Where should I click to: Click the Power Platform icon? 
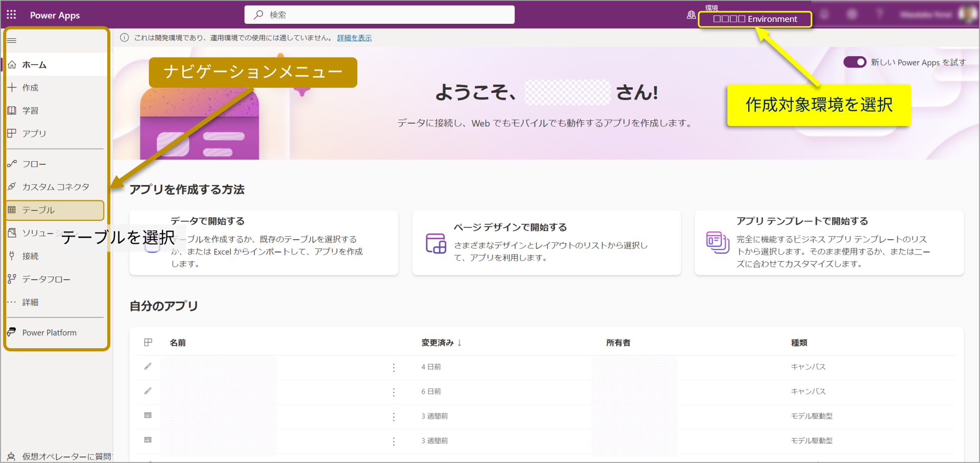12,332
